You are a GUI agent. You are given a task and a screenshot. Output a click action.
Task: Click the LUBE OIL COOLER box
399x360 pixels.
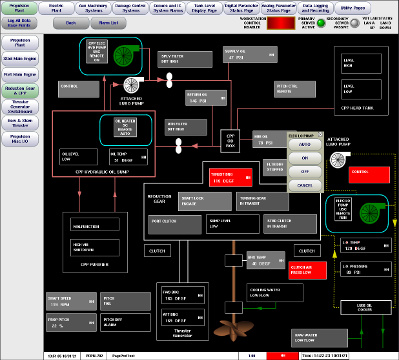pos(366,307)
